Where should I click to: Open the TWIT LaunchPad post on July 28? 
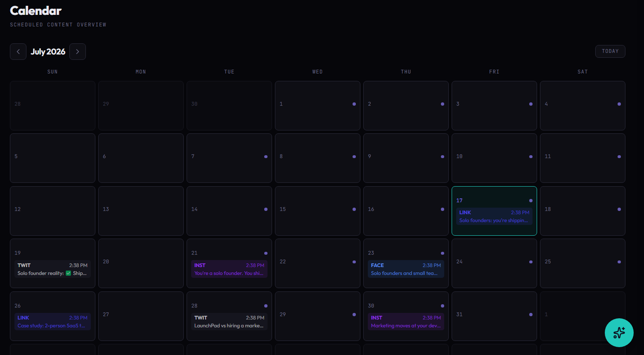tap(229, 322)
